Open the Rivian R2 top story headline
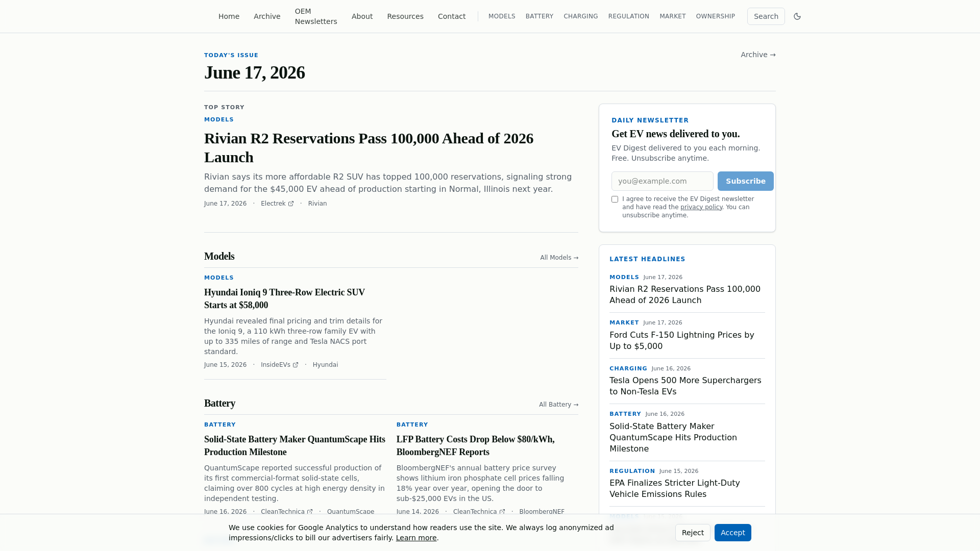Image resolution: width=980 pixels, height=551 pixels. pyautogui.click(x=369, y=147)
